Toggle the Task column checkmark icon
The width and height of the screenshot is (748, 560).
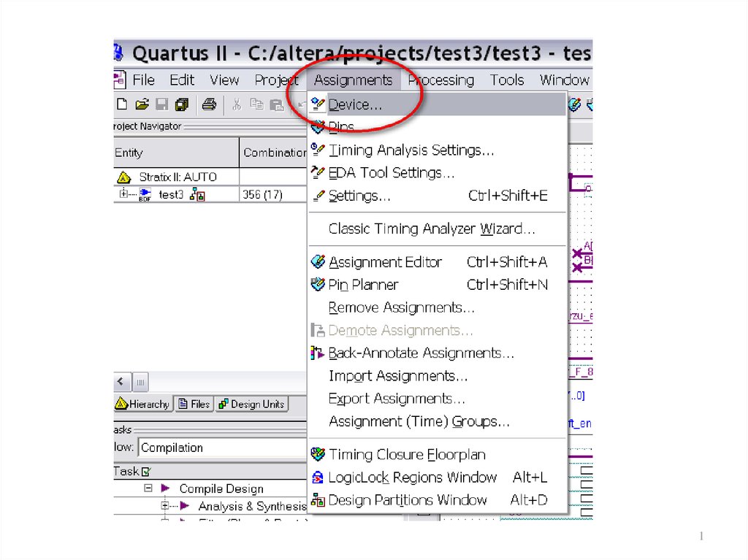pos(145,472)
